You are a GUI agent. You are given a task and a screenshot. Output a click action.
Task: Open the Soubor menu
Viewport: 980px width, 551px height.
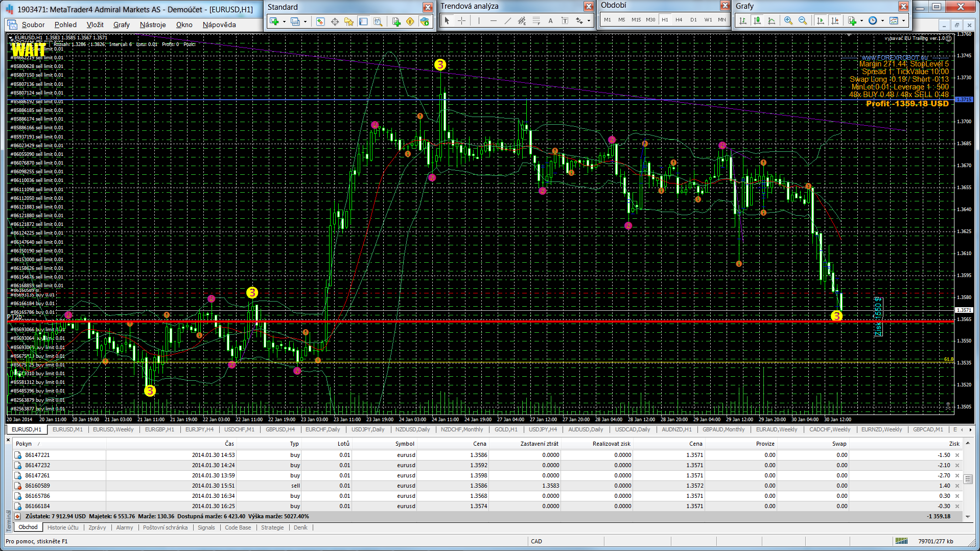tap(33, 25)
